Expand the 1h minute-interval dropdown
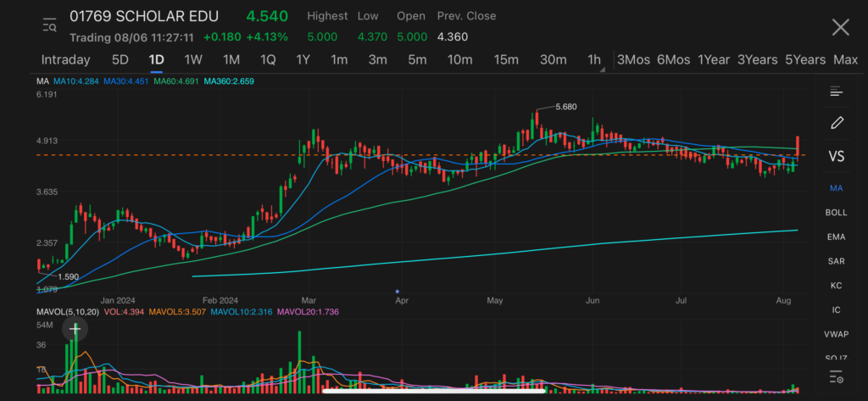The height and width of the screenshot is (401, 868). tap(595, 60)
